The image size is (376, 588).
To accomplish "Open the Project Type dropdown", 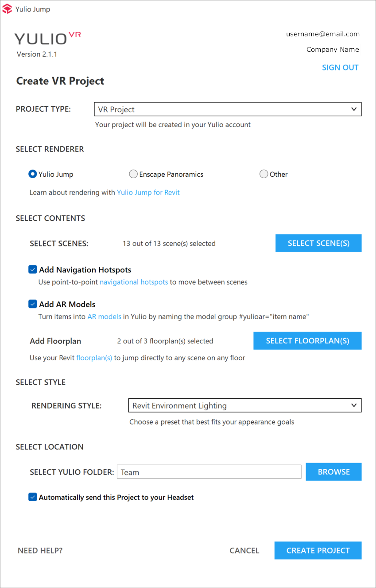I will tap(228, 109).
